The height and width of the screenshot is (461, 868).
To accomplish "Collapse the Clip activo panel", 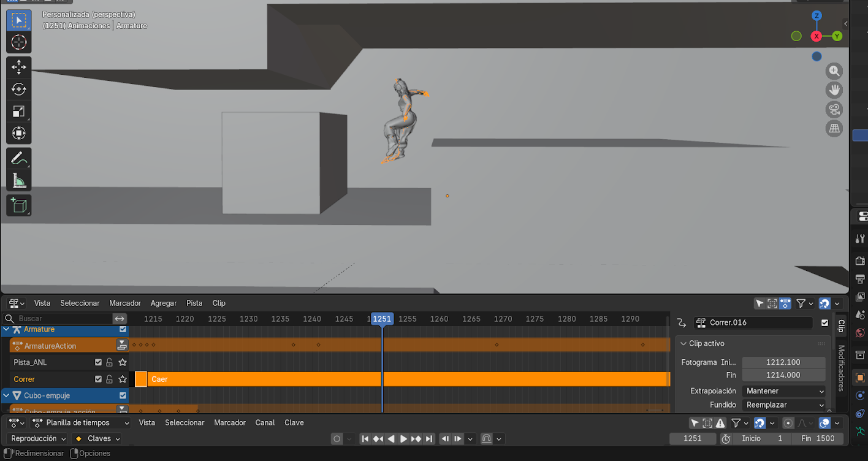I will click(683, 344).
